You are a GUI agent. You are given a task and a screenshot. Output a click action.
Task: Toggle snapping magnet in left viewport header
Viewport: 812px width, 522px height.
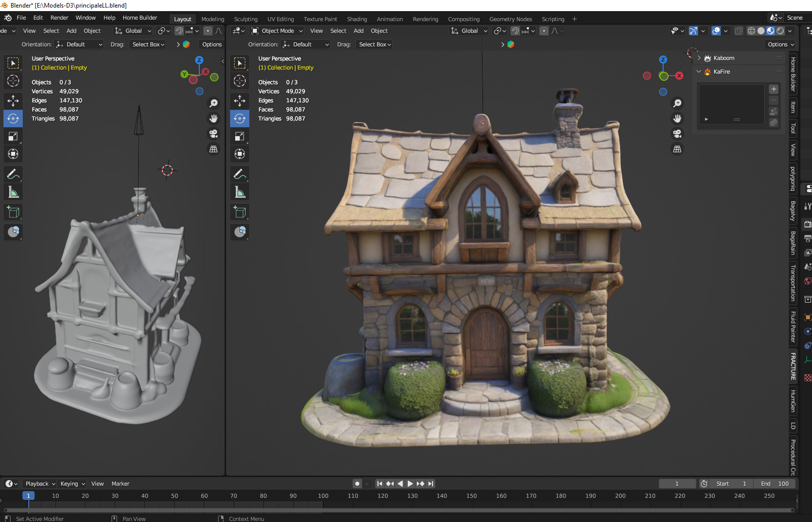click(179, 31)
